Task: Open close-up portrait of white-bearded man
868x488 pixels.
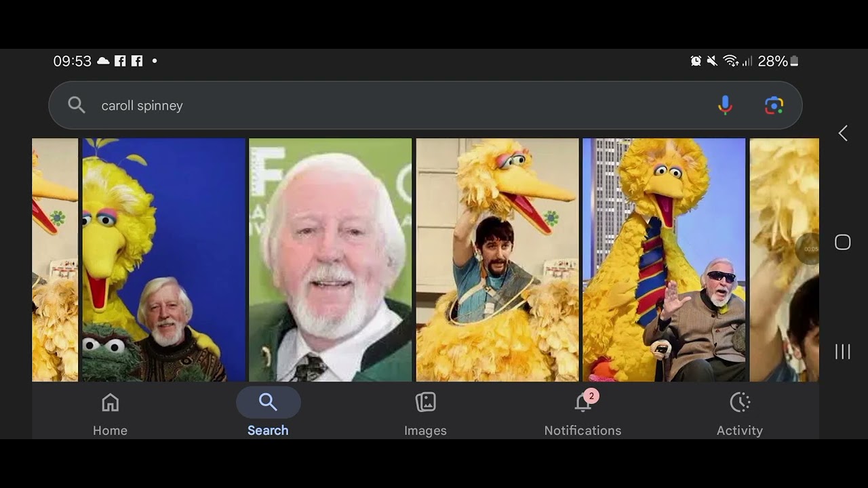Action: pyautogui.click(x=330, y=260)
